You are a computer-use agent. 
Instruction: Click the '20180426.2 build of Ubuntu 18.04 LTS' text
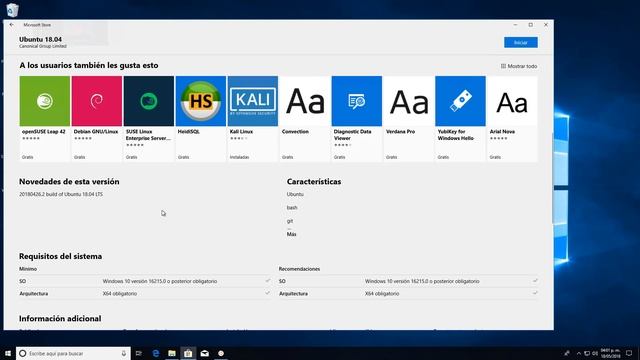tap(61, 194)
